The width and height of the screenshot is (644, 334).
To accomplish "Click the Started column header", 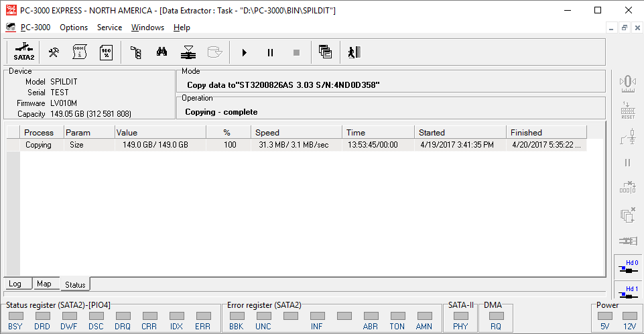I will pos(460,133).
